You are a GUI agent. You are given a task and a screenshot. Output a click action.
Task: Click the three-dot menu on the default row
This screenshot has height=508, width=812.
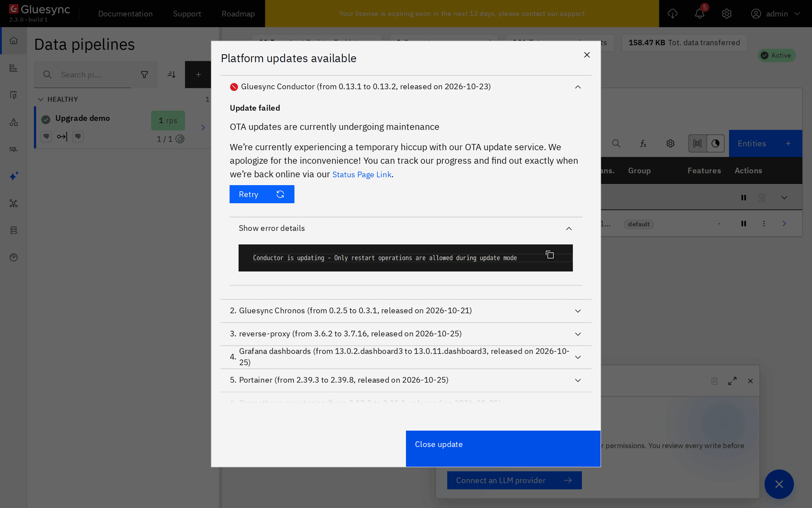pos(764,224)
